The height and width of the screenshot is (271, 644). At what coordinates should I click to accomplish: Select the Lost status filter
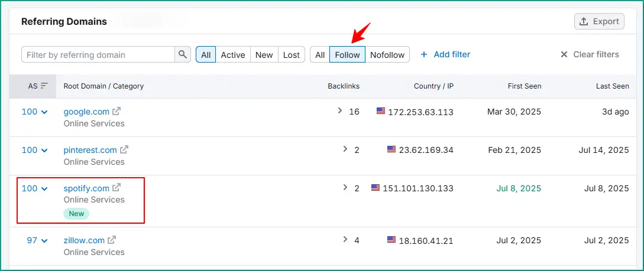(x=292, y=54)
